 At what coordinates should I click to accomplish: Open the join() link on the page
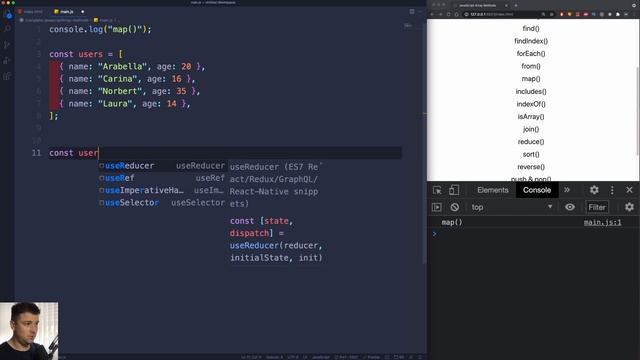[x=531, y=129]
